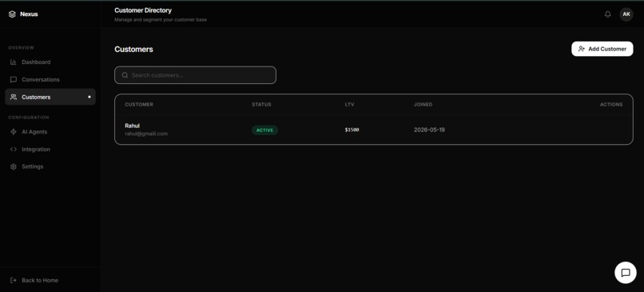
Task: Open Settings from the sidebar
Action: [50, 166]
